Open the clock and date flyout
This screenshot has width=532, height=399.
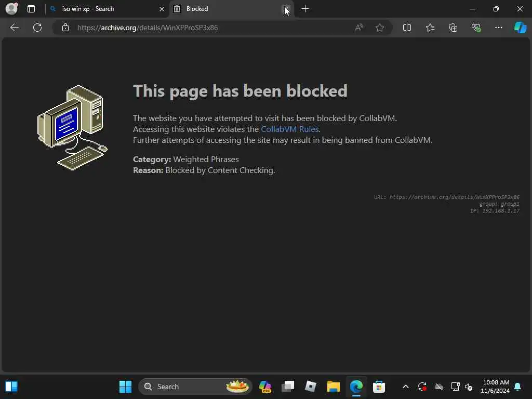(x=495, y=387)
